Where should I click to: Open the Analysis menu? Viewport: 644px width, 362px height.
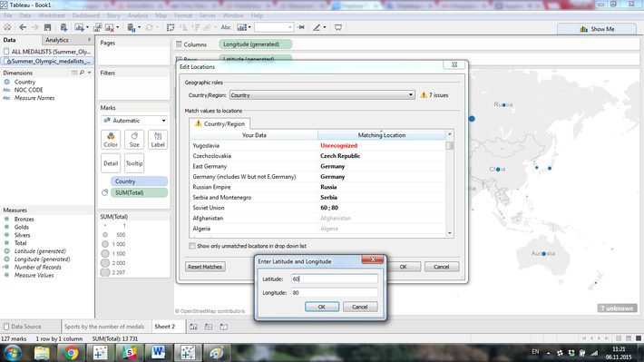pos(138,15)
